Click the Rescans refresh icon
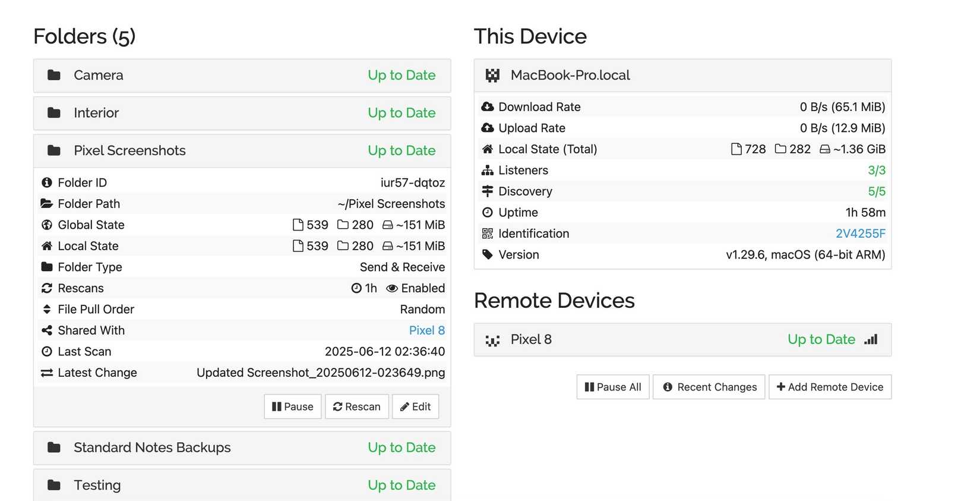This screenshot has height=501, width=980. [x=47, y=288]
